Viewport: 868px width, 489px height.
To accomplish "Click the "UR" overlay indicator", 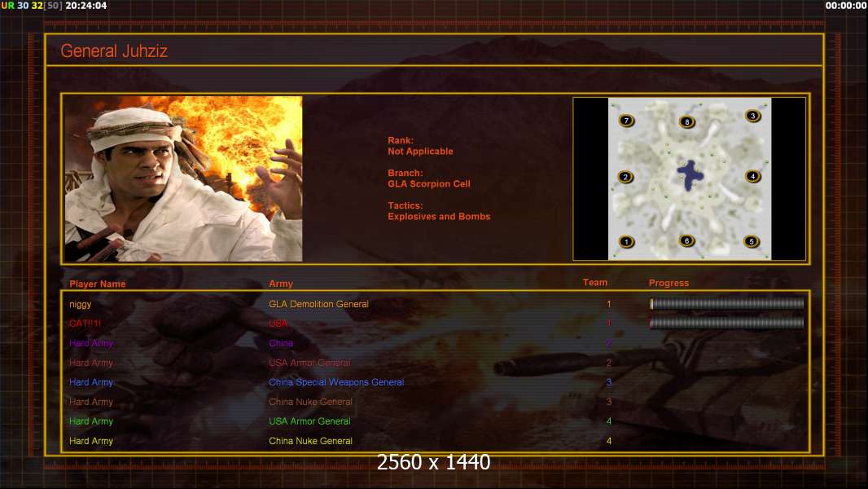I will (8, 6).
